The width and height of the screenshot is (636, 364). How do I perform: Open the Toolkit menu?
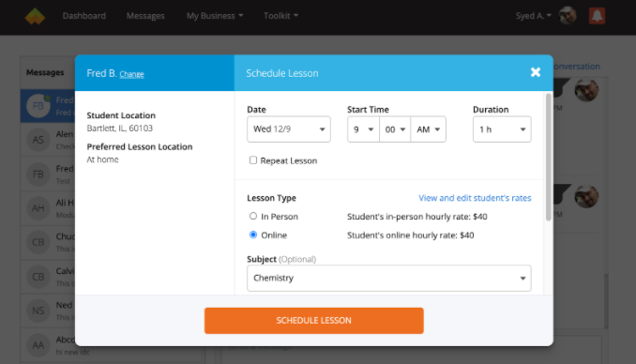tap(280, 16)
